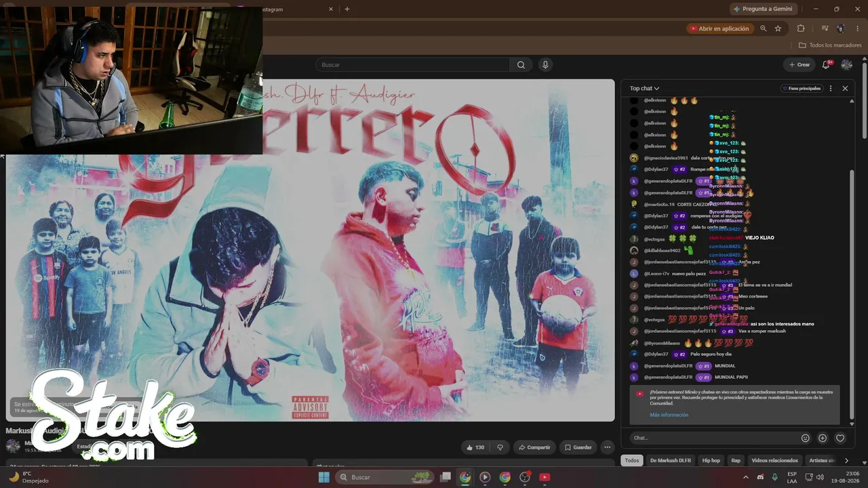Screen dimensions: 868x488
Task: Open Task View on the taskbar
Action: (x=446, y=477)
